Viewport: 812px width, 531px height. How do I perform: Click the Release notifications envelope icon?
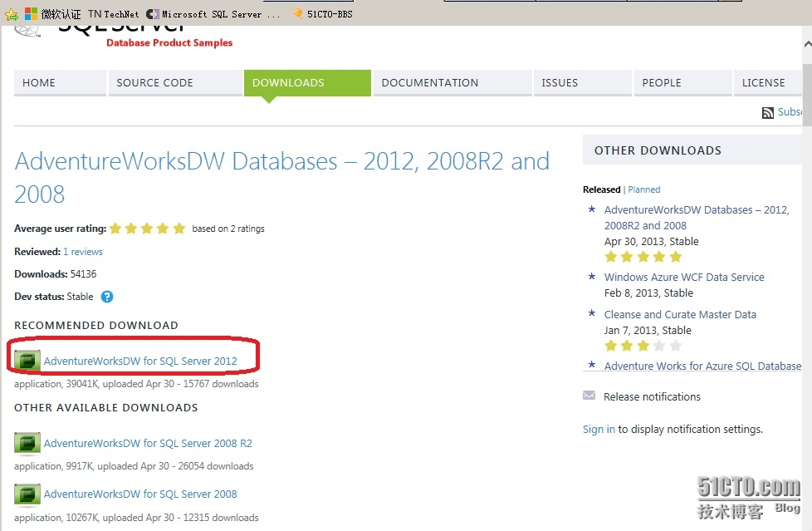click(x=589, y=396)
